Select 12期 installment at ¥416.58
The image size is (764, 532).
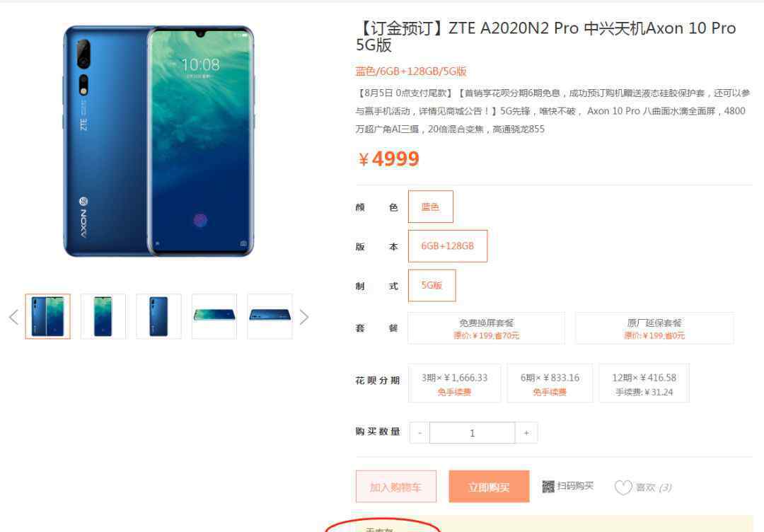pyautogui.click(x=644, y=383)
